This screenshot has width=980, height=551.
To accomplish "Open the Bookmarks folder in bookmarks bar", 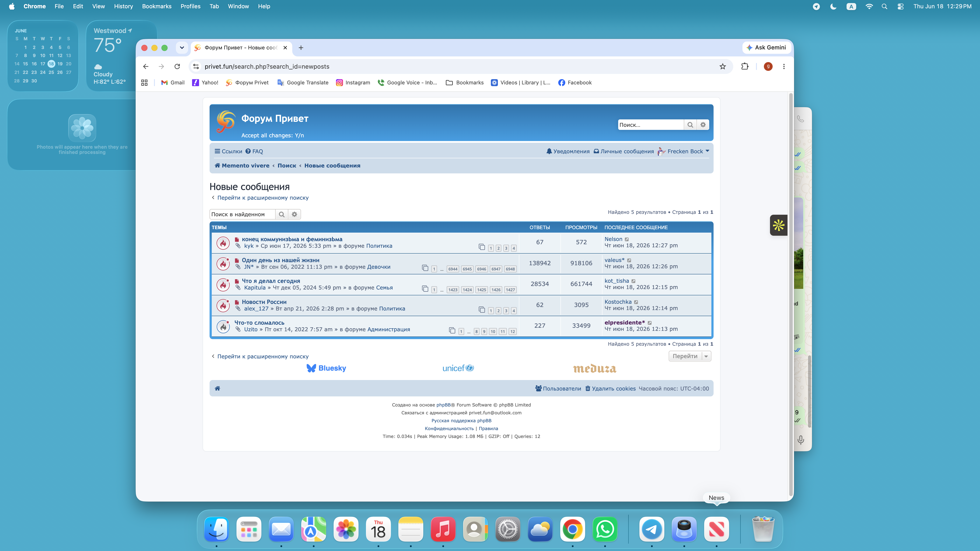I will [465, 82].
